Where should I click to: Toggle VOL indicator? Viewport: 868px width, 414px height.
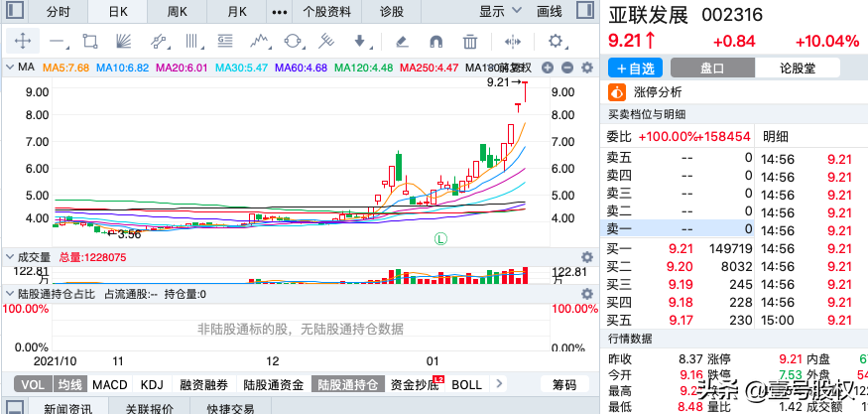(34, 384)
